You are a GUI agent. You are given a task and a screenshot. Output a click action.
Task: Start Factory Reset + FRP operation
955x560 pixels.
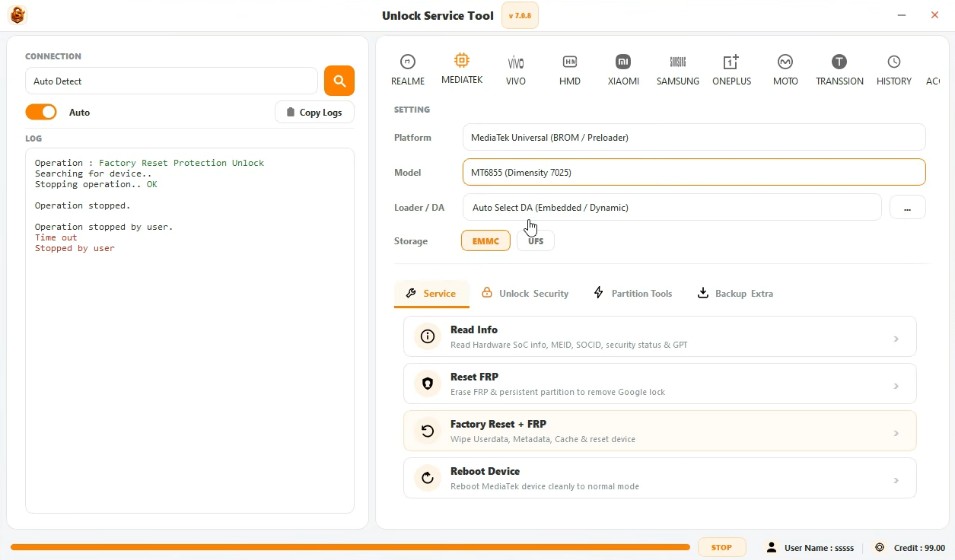point(660,431)
